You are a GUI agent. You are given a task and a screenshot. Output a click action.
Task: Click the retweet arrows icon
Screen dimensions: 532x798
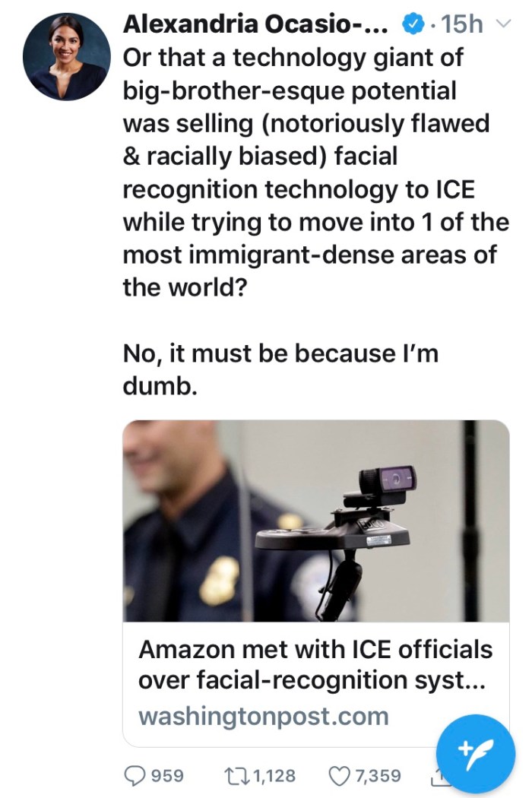click(x=238, y=775)
